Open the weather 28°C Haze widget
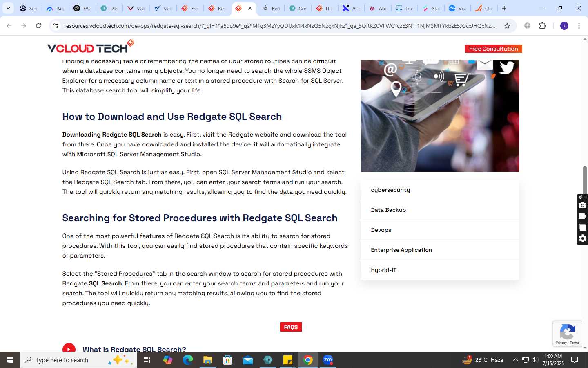The image size is (588, 368). (x=483, y=360)
